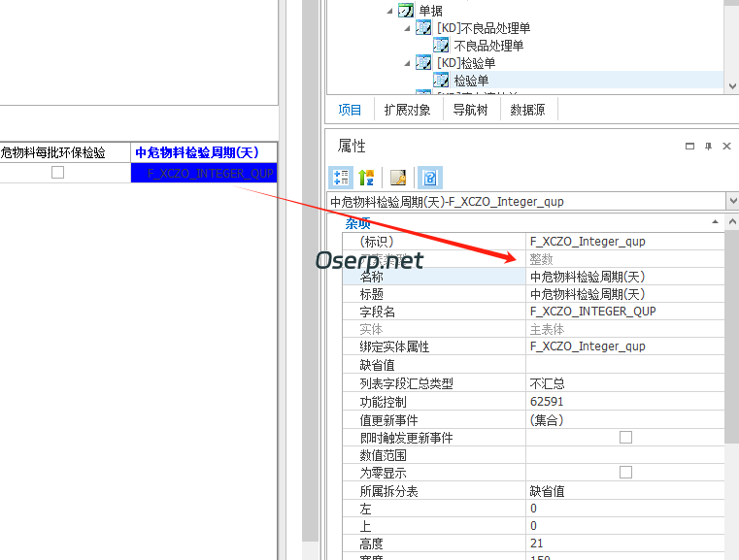Switch to the 扩展对象 tab
The height and width of the screenshot is (560, 739).
tap(407, 110)
